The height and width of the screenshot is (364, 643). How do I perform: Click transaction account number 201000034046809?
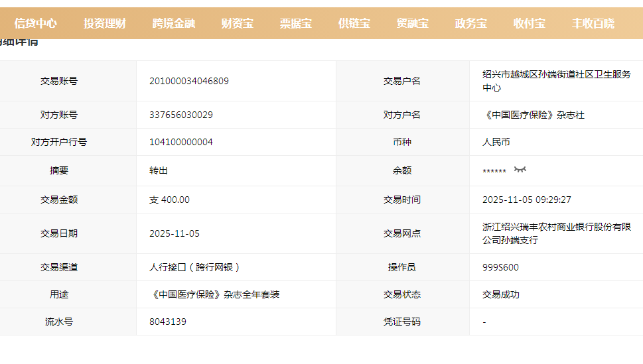tap(189, 81)
